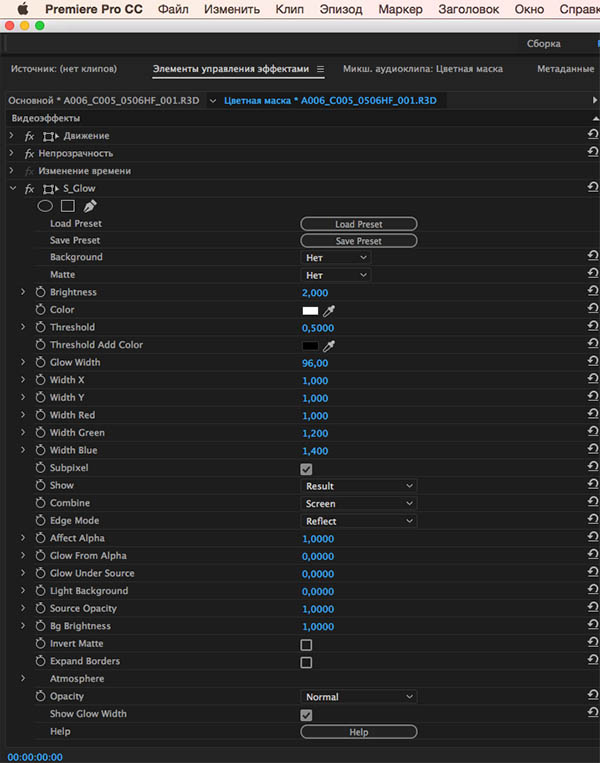Viewport: 600px width, 763px height.
Task: Toggle Threshold animation stopwatch
Action: click(40, 327)
